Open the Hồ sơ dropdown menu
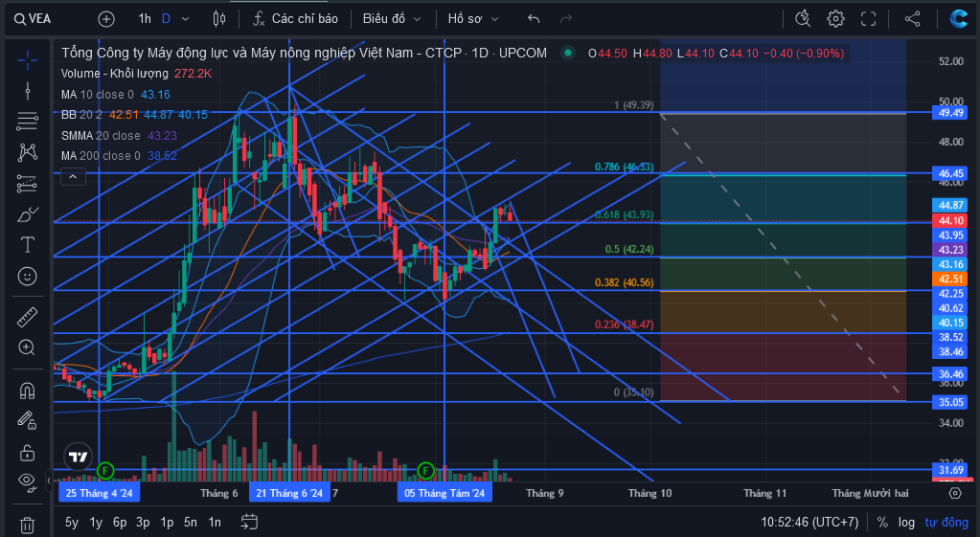This screenshot has width=980, height=537. (473, 19)
